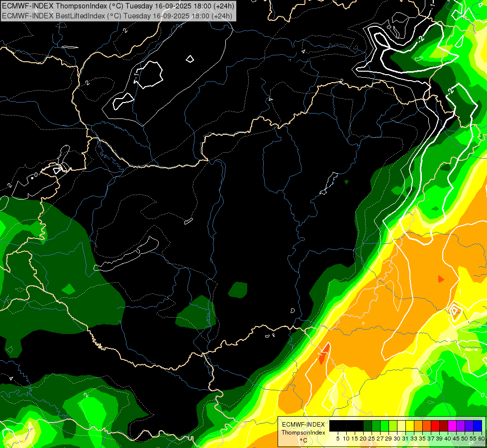Click the legend scale value 15
This screenshot has width=487, height=448.
coord(355,439)
